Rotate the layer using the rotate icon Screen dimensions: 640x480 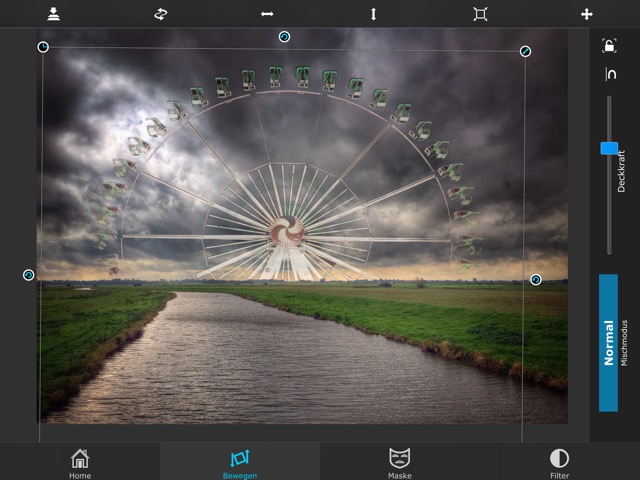(160, 14)
